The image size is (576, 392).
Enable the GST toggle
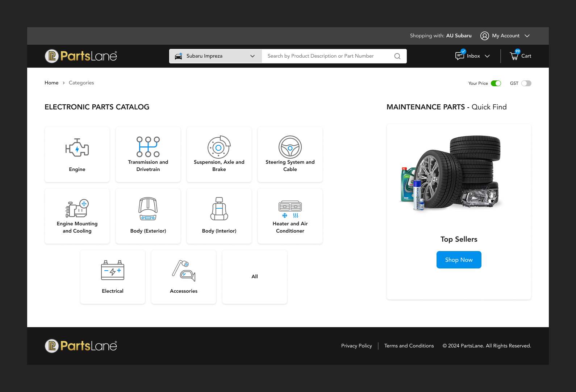coord(526,83)
